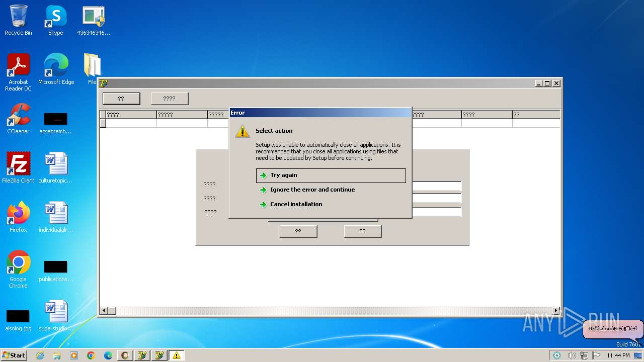Click the Error dialog title bar
The height and width of the screenshot is (362, 644).
pyautogui.click(x=320, y=113)
